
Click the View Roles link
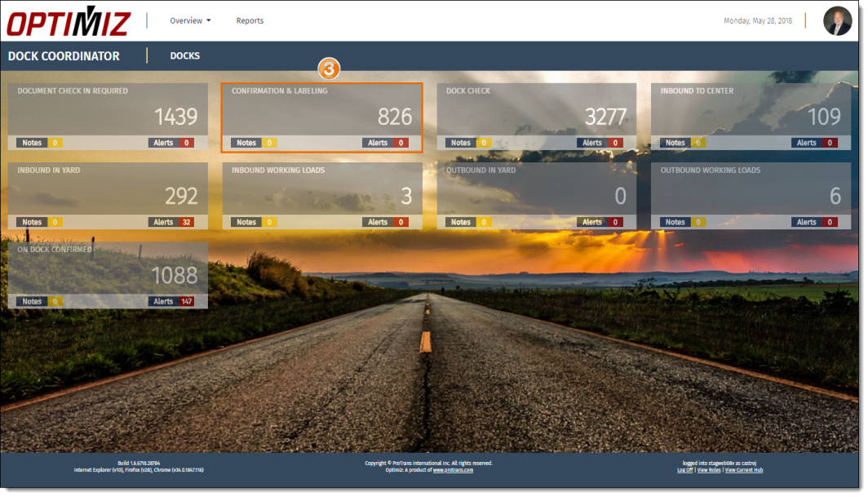(708, 470)
